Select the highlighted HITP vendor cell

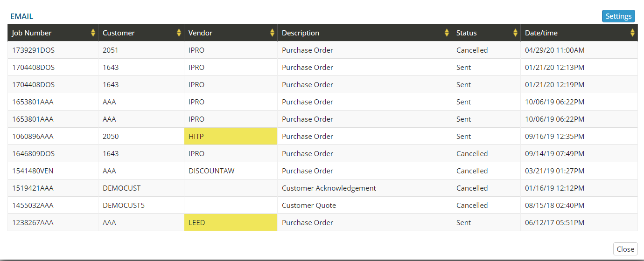(231, 136)
